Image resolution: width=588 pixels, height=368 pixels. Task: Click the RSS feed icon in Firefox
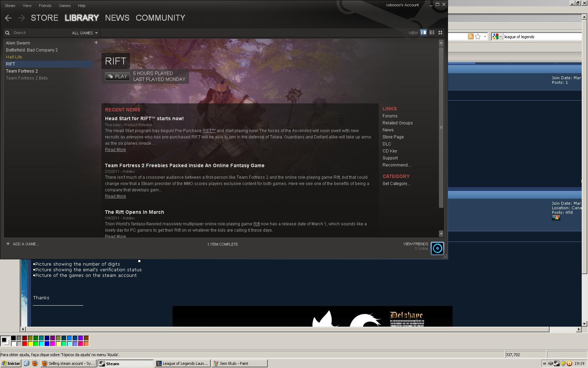pyautogui.click(x=471, y=36)
